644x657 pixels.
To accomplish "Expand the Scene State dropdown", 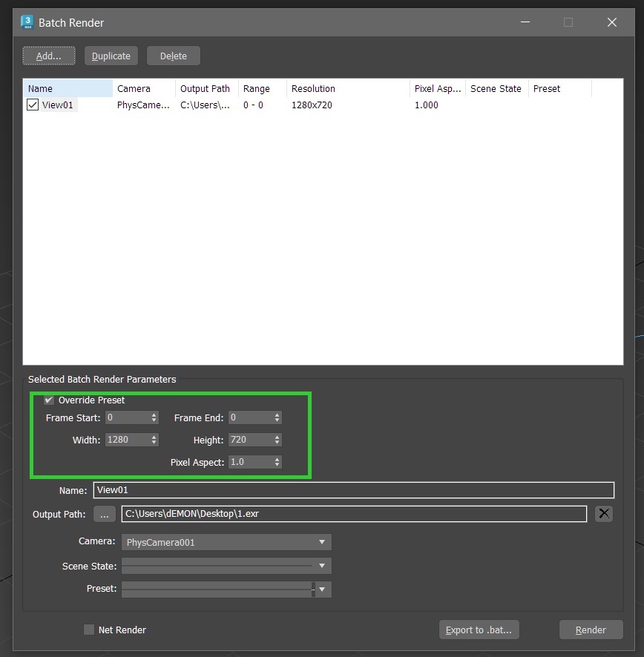I will click(226, 566).
